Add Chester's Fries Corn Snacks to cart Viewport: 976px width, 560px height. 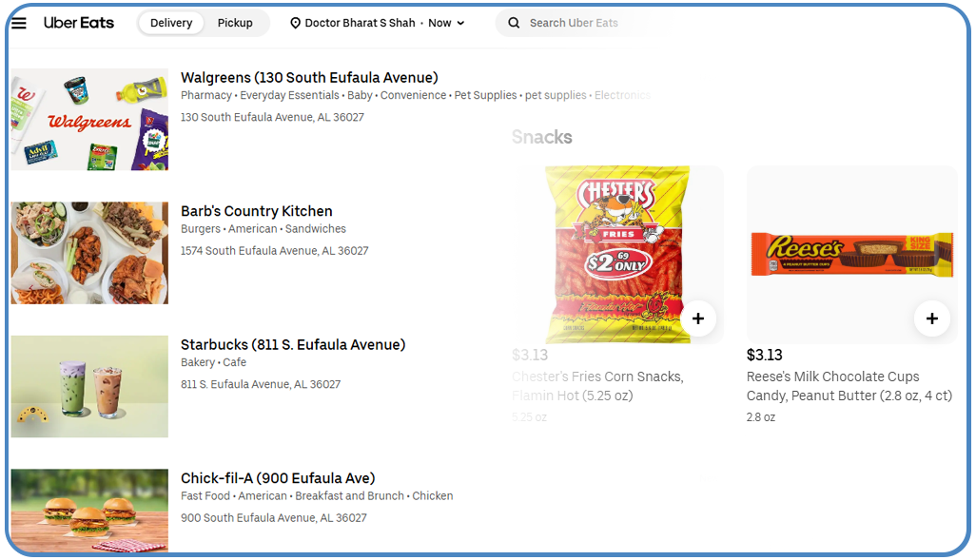tap(698, 319)
